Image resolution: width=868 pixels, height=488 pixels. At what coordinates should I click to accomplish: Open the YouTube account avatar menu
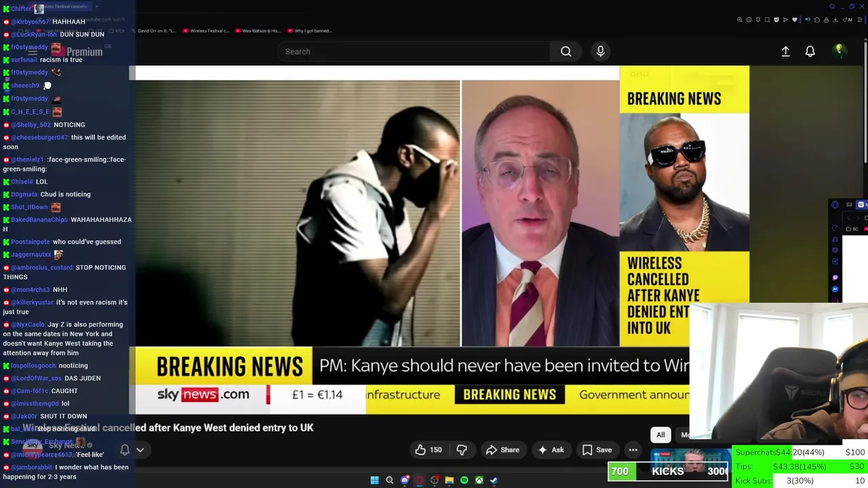coord(839,51)
